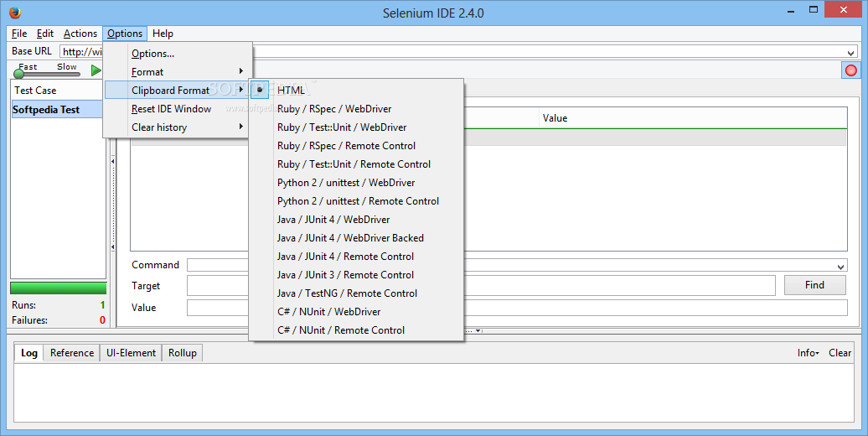
Task: Close the Selenium IDE window
Action: point(843,9)
